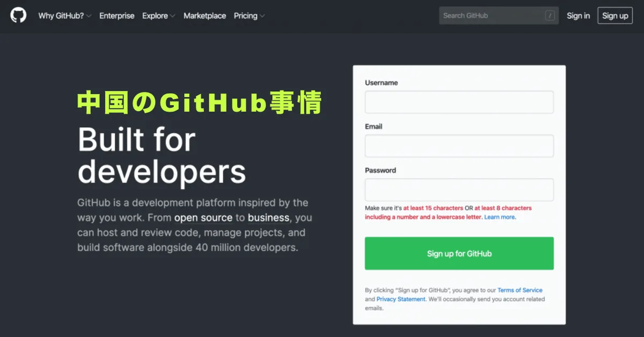Click the Email field label
Screen dimensions: 644x337
(x=374, y=127)
